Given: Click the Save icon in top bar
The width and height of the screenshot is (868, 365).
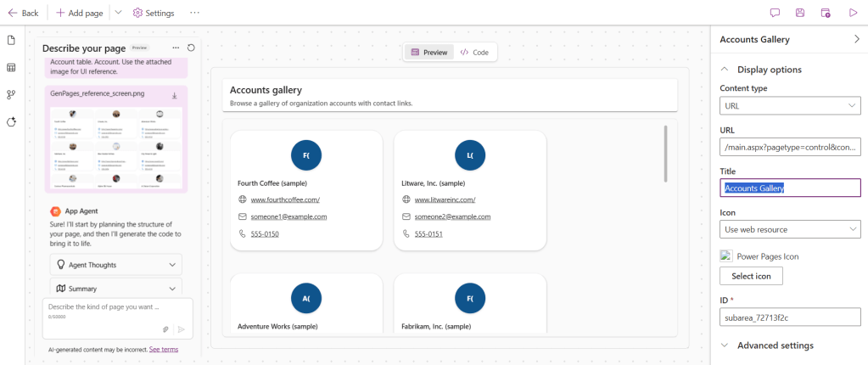Looking at the screenshot, I should point(799,13).
